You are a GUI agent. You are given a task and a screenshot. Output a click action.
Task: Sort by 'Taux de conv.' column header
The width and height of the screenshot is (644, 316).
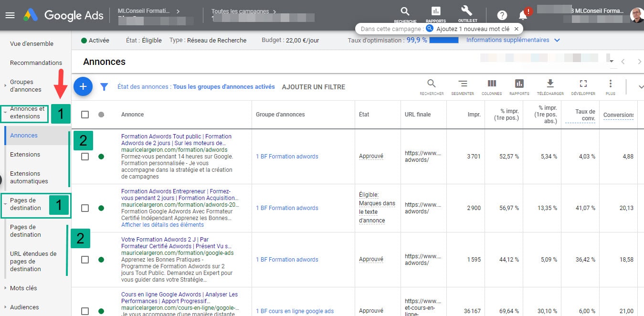tap(585, 115)
